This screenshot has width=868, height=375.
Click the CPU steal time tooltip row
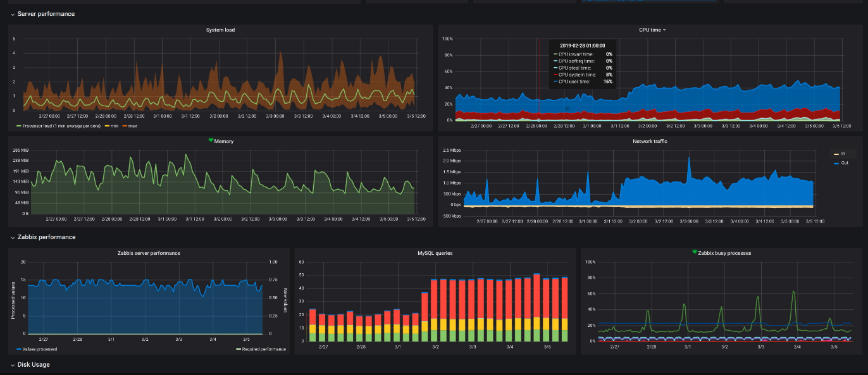pyautogui.click(x=582, y=68)
